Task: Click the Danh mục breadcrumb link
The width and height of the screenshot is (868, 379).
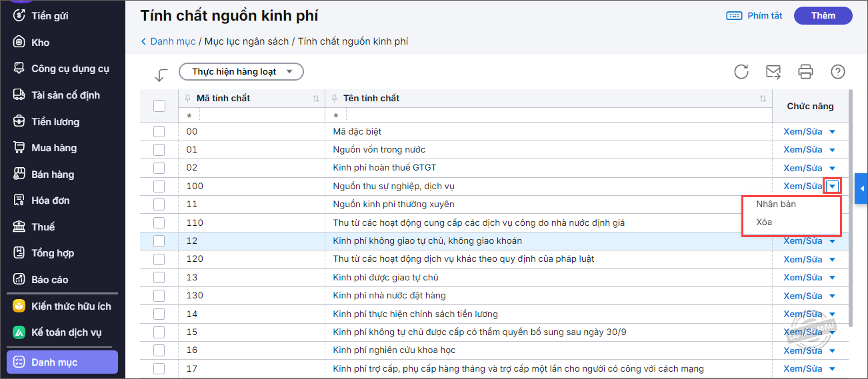Action: [x=172, y=41]
